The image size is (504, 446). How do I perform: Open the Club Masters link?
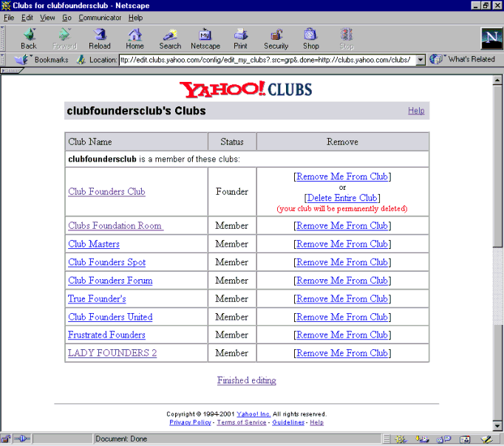pos(94,244)
